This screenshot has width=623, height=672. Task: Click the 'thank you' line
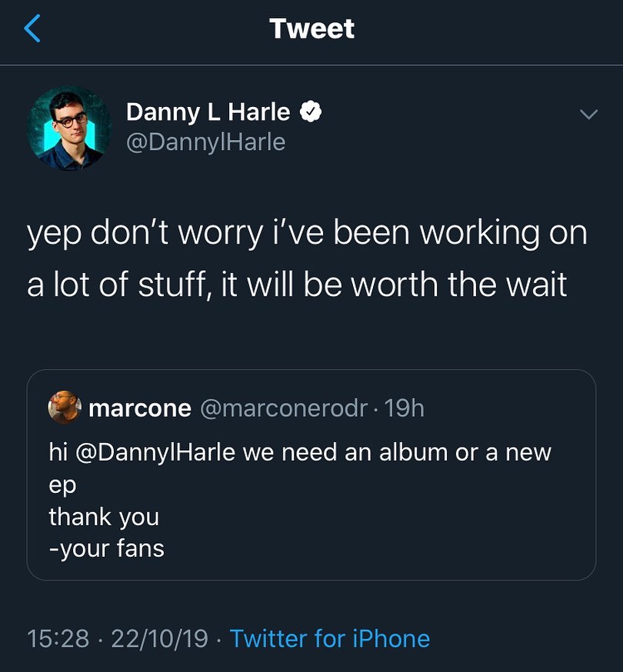(x=104, y=517)
